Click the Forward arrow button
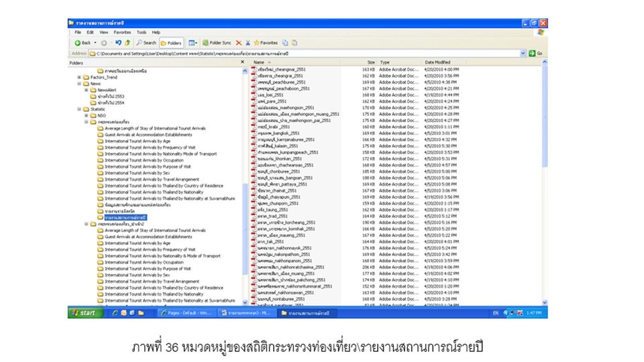Screen dimensions: 644x362 coord(104,43)
